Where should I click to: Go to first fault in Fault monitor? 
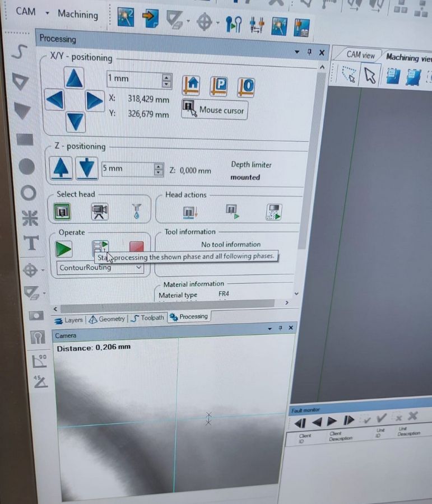pyautogui.click(x=300, y=423)
